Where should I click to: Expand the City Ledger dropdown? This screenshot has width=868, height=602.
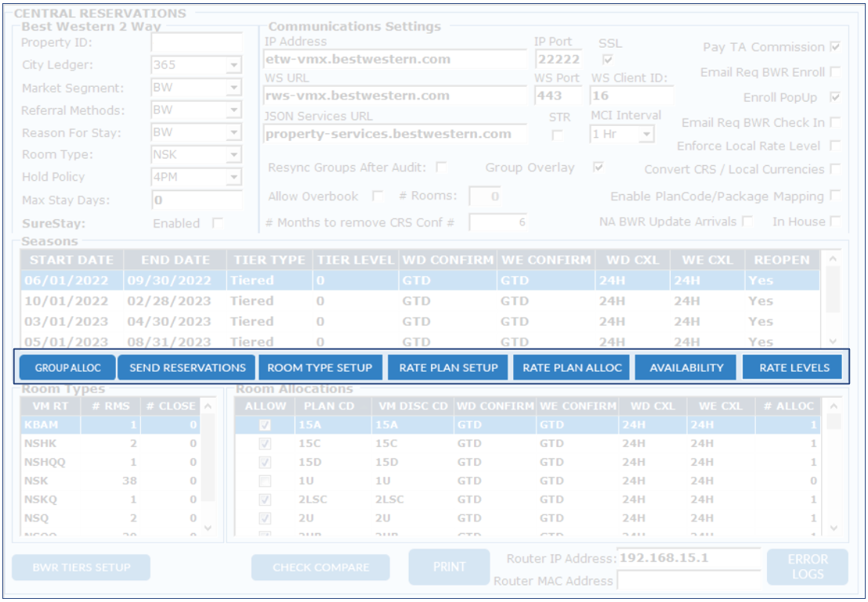point(234,66)
